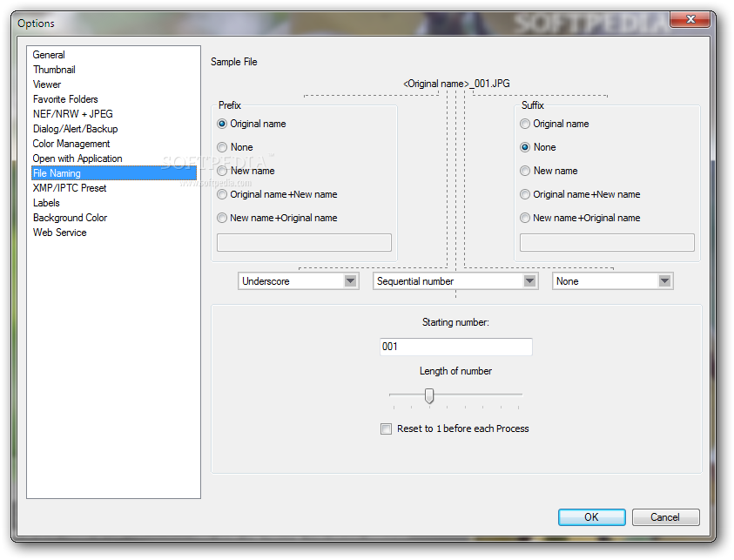This screenshot has width=734, height=560.
Task: Click the Cancel button
Action: (666, 517)
